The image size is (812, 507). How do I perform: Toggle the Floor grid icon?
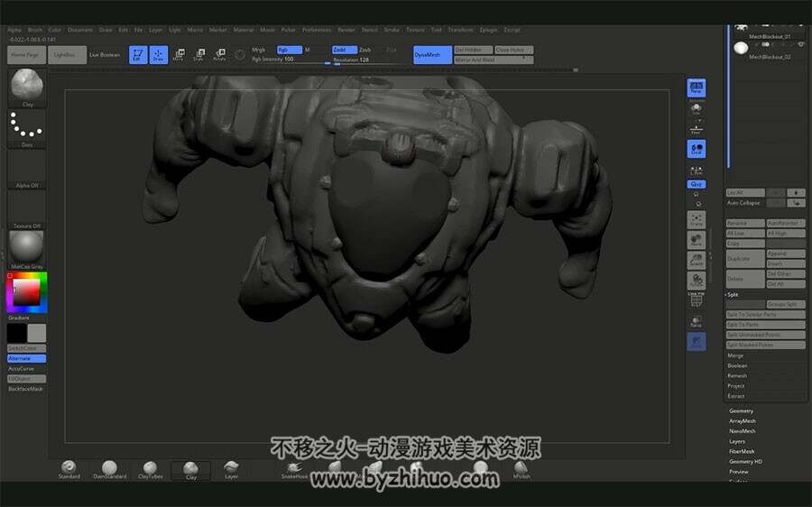tap(697, 129)
